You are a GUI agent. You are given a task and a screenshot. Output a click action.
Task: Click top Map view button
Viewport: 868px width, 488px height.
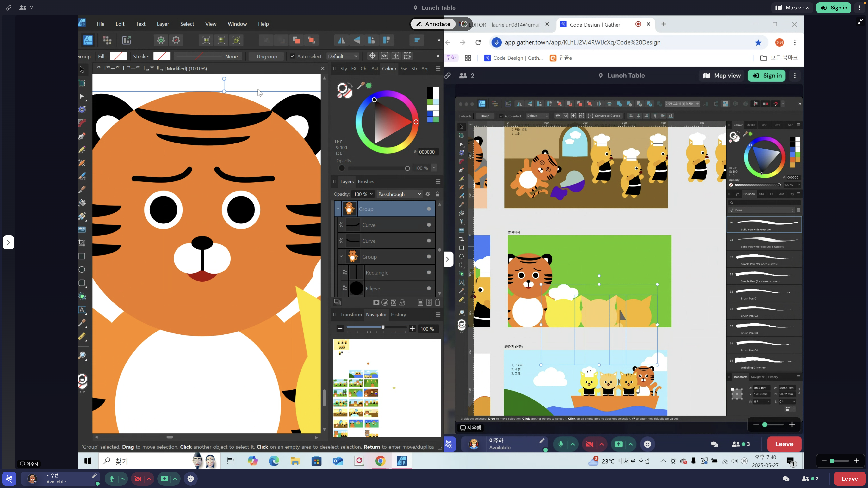(x=792, y=7)
